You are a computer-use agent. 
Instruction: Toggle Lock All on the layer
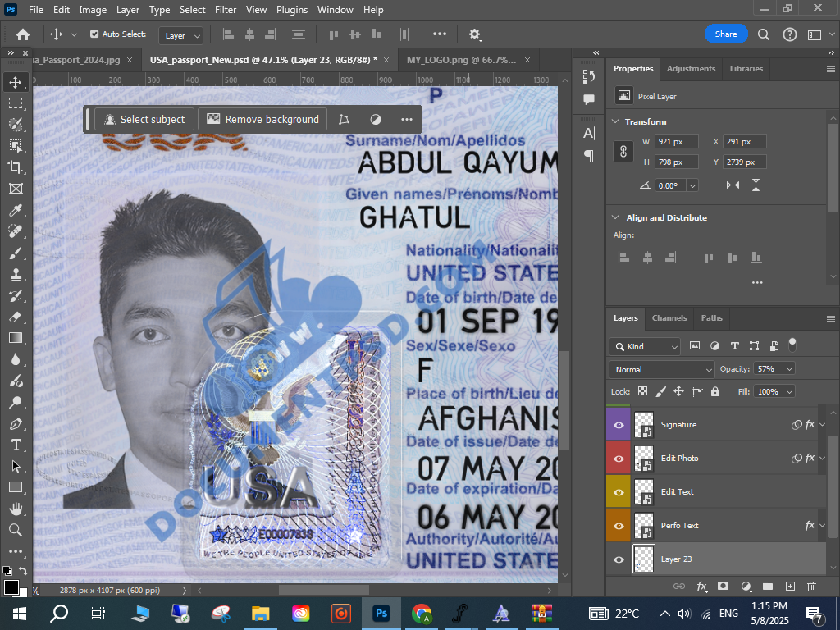click(x=715, y=391)
